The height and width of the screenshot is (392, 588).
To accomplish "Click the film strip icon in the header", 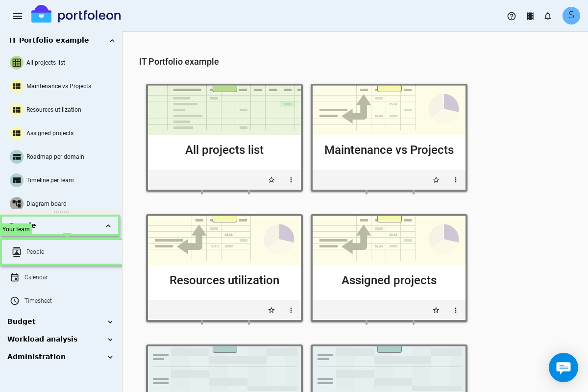I will [530, 16].
